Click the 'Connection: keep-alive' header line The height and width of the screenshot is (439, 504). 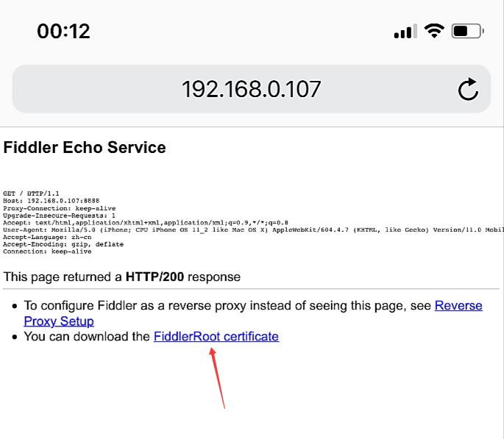click(47, 251)
